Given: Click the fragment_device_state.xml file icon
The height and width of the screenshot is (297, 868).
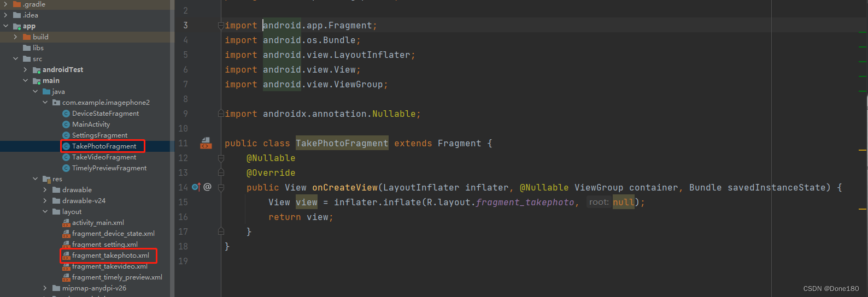Looking at the screenshot, I should 66,234.
